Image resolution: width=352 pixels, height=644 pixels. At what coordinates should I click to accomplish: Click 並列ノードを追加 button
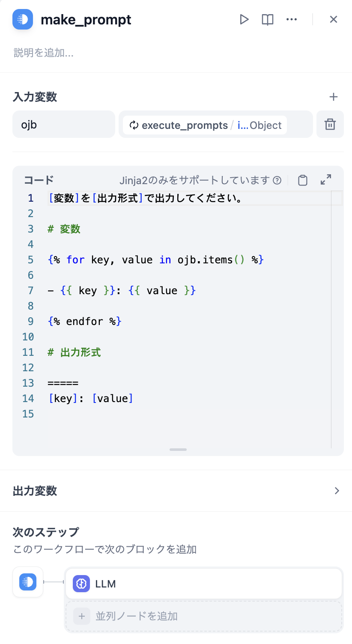(x=203, y=616)
